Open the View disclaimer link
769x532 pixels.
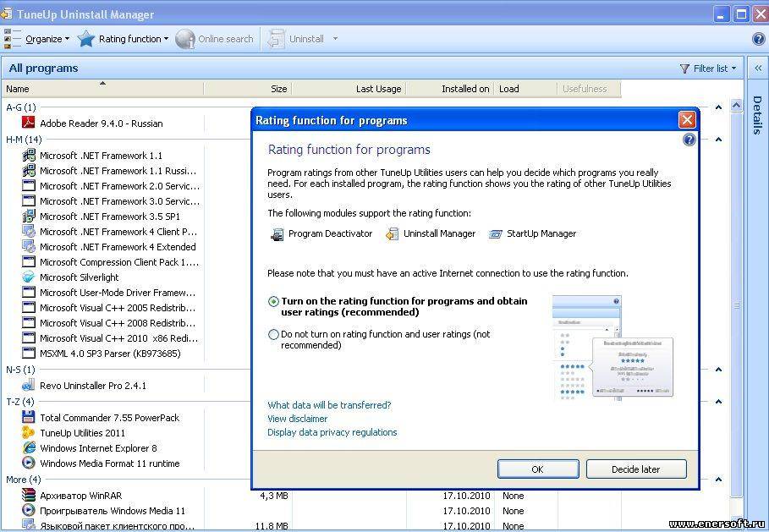tap(297, 419)
